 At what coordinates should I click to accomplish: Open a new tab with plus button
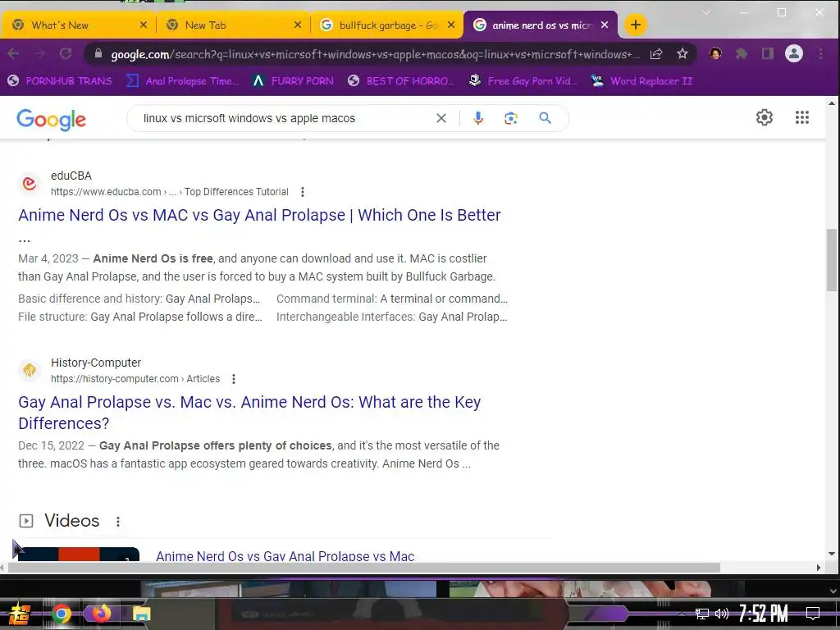tap(636, 25)
